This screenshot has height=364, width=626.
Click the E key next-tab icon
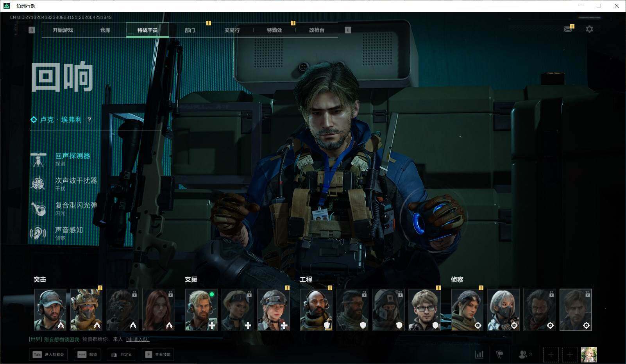348,30
